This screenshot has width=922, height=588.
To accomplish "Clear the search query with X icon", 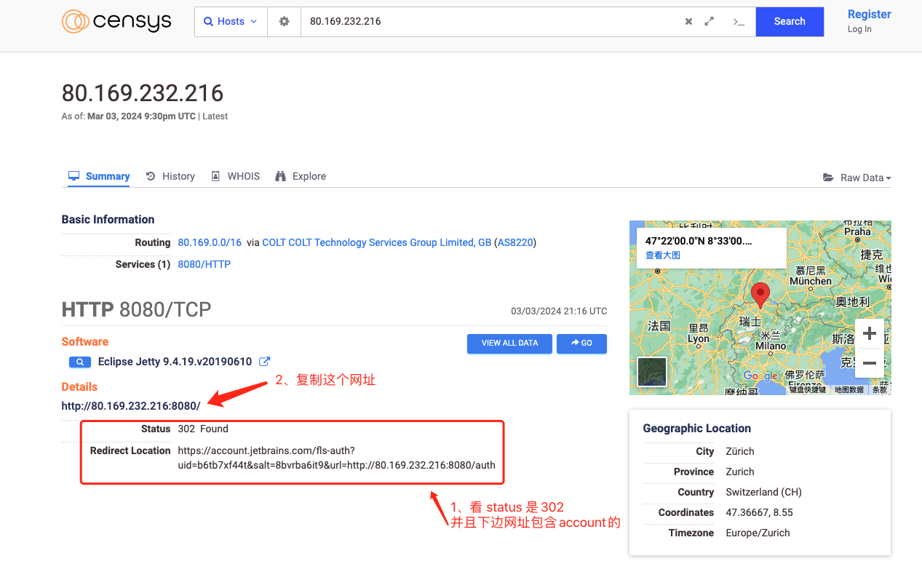I will click(688, 22).
